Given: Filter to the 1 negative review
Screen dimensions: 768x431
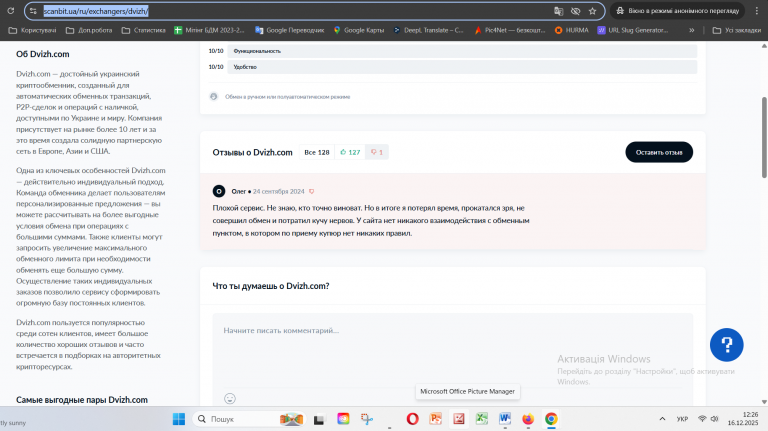Looking at the screenshot, I should (377, 152).
